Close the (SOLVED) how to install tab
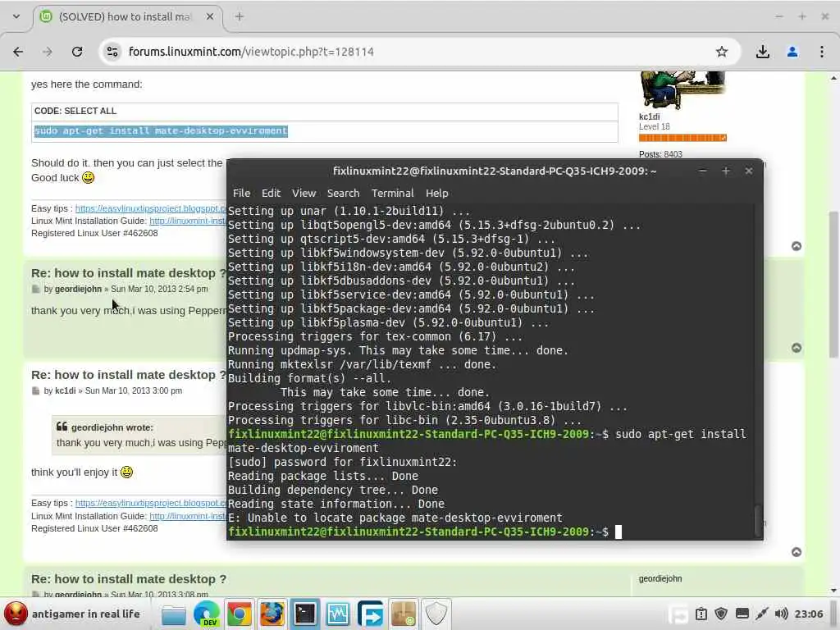This screenshot has width=840, height=630. [x=210, y=16]
